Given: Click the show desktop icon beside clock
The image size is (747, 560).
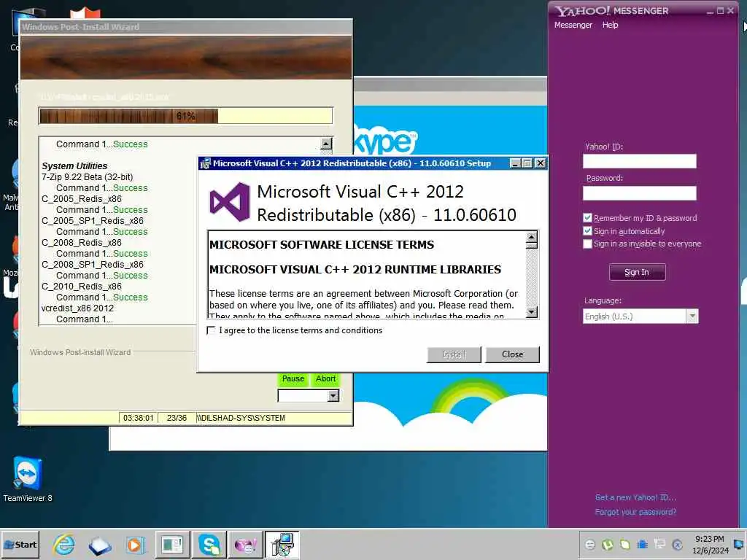Looking at the screenshot, I should point(739,544).
